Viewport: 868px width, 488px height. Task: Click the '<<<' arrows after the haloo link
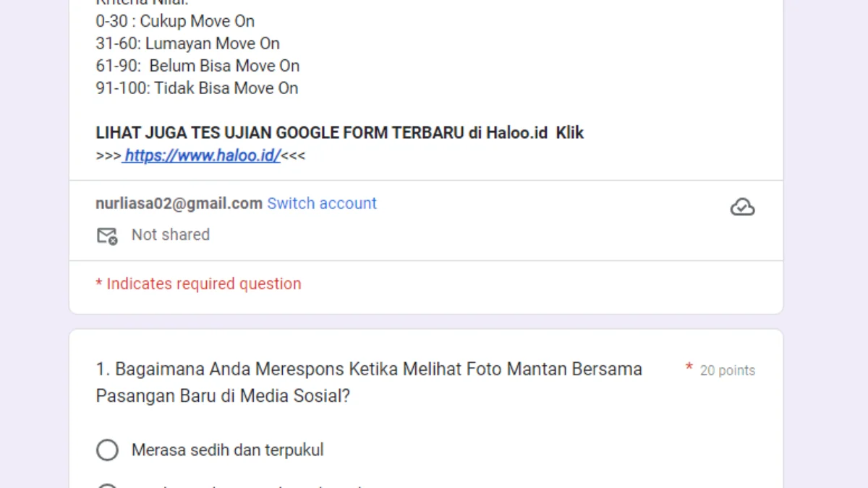293,155
